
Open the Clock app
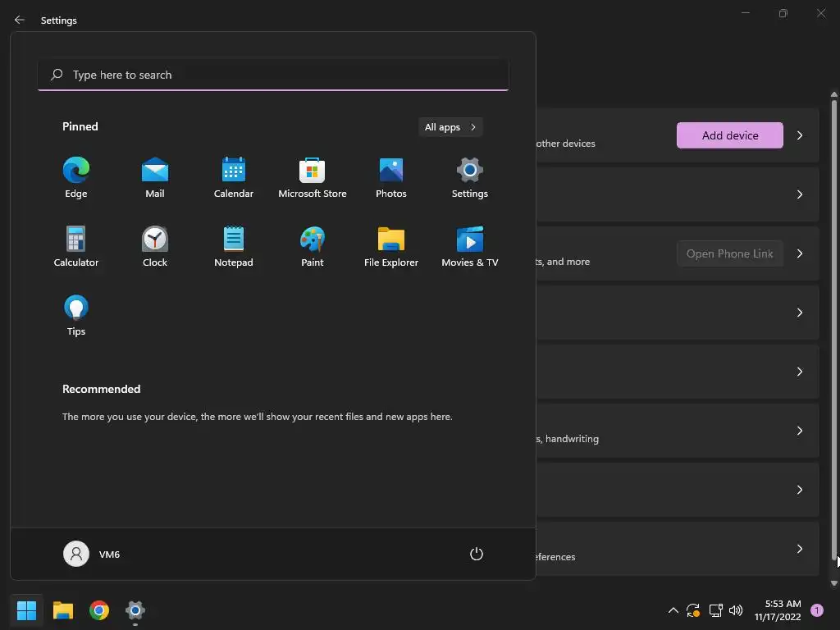(x=155, y=247)
